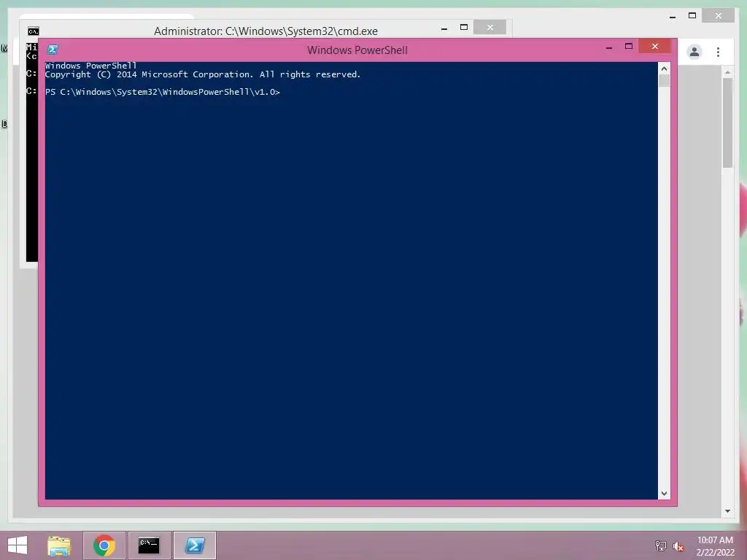Click Chrome page scrollbar down arrow
The height and width of the screenshot is (560, 747).
click(x=727, y=511)
